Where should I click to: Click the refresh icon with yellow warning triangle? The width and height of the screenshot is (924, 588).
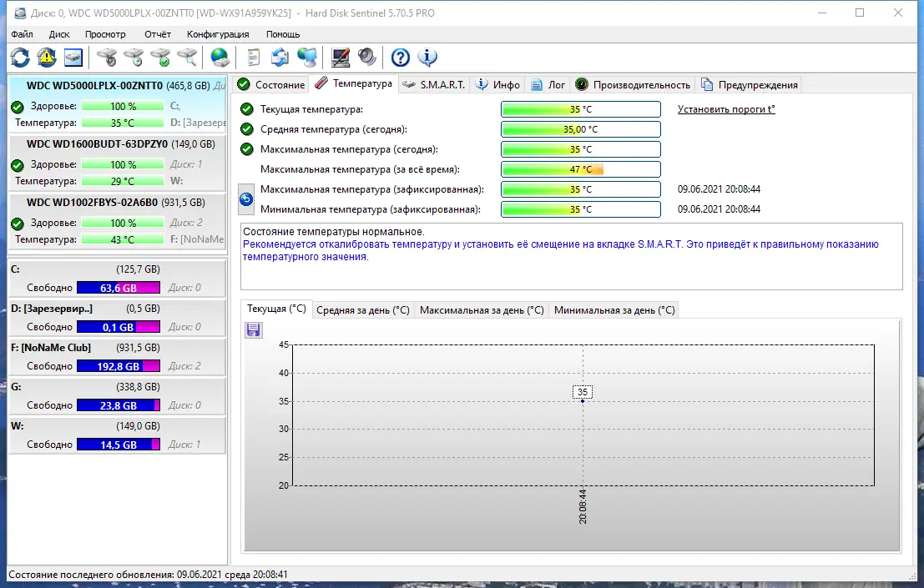coord(47,57)
